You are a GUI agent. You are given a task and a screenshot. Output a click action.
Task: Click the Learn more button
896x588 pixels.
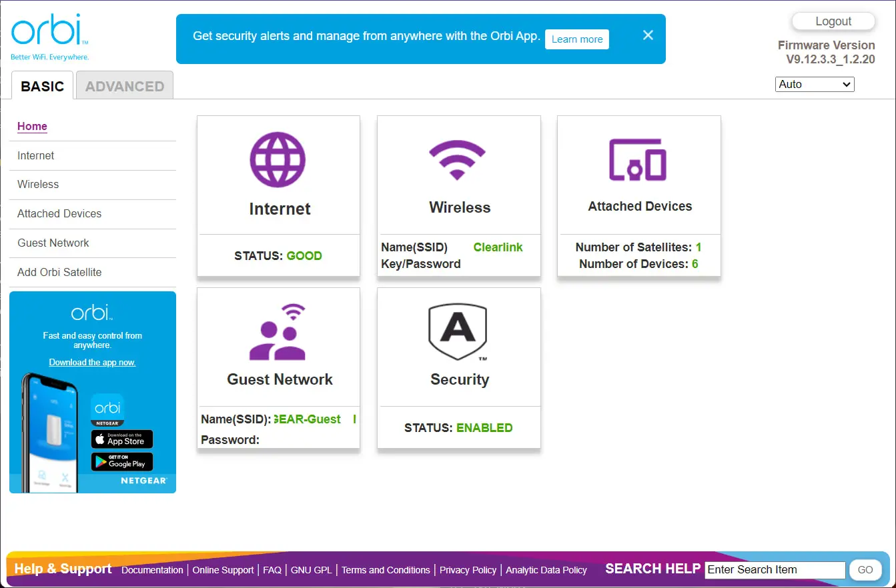point(577,39)
